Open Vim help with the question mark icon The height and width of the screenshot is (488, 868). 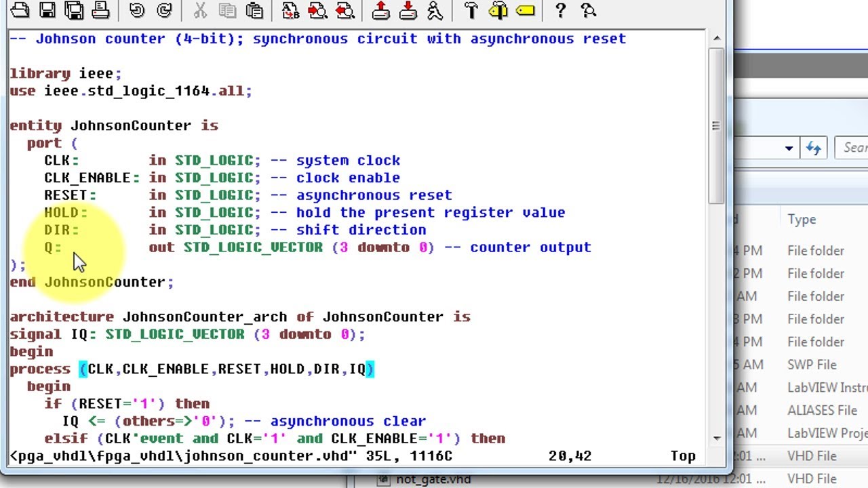coord(560,10)
